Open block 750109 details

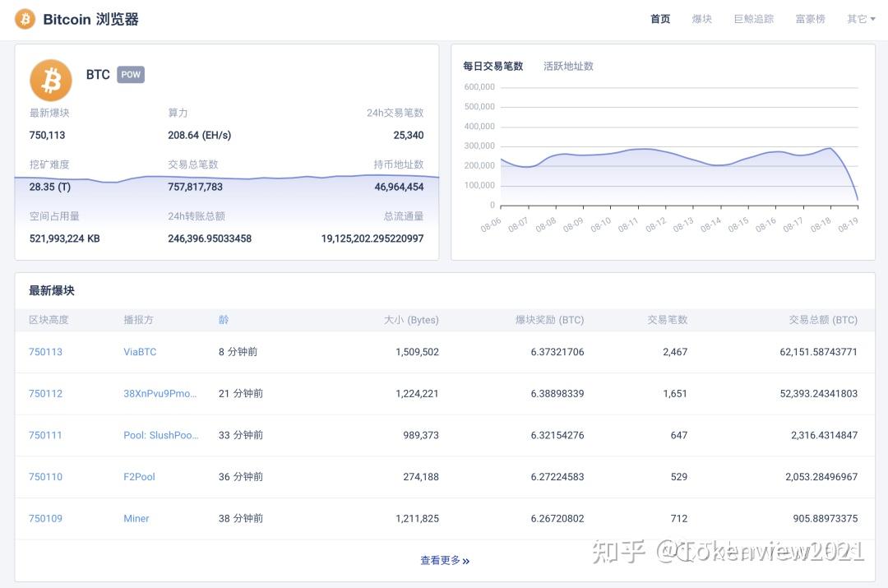pos(45,518)
